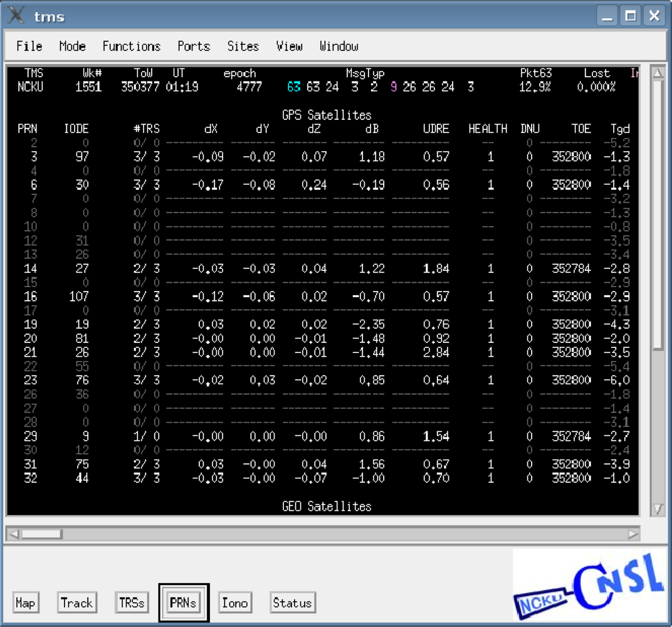Screen dimensions: 672x627
Task: Open the Ports menu
Action: click(194, 46)
